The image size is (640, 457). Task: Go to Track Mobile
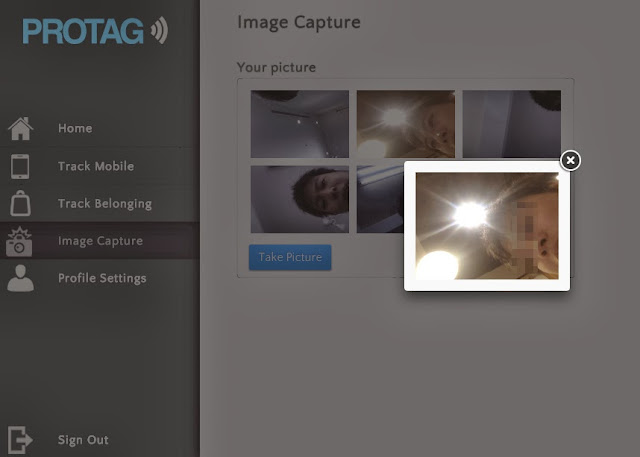(x=96, y=166)
